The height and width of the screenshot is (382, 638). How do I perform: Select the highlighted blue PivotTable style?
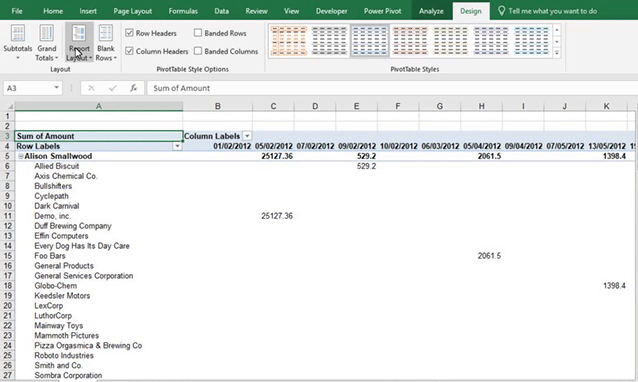pos(370,41)
